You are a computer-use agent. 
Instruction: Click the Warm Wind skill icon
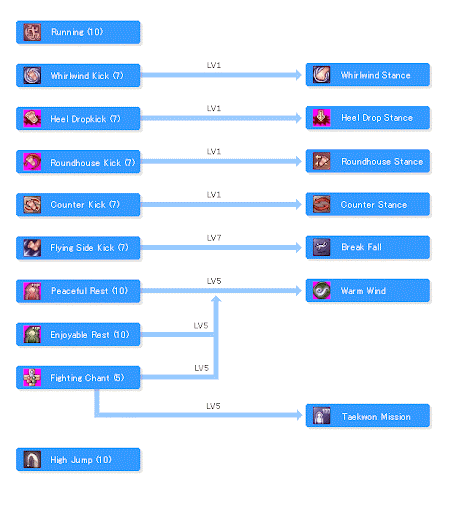click(x=322, y=291)
